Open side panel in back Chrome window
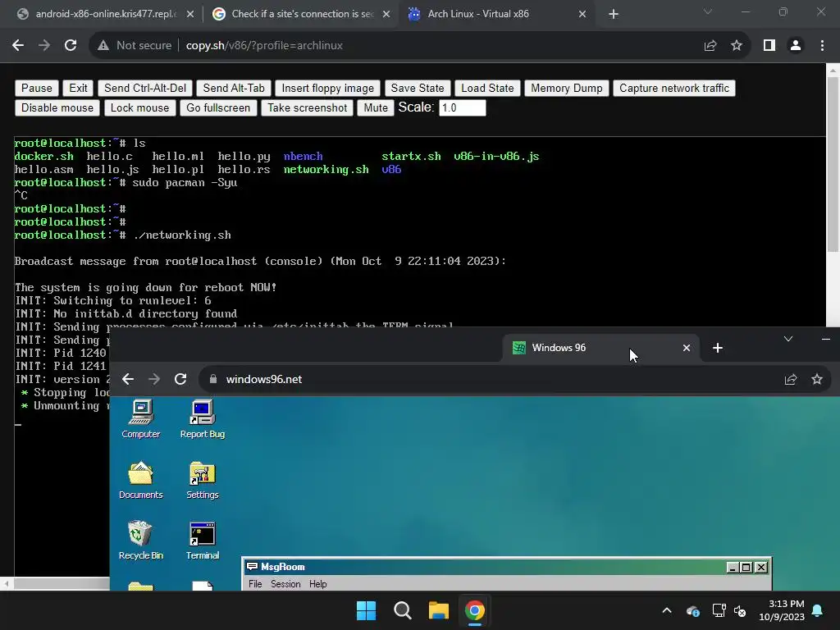 (x=769, y=46)
